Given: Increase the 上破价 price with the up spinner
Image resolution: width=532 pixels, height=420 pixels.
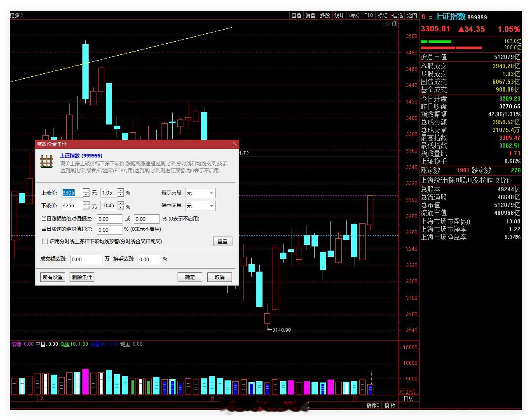Looking at the screenshot, I should coord(86,190).
